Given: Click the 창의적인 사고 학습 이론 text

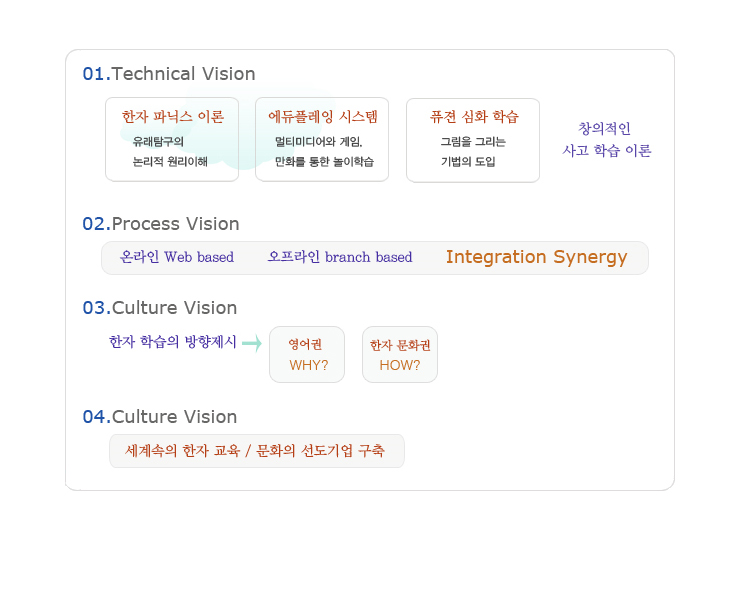Looking at the screenshot, I should click(606, 140).
